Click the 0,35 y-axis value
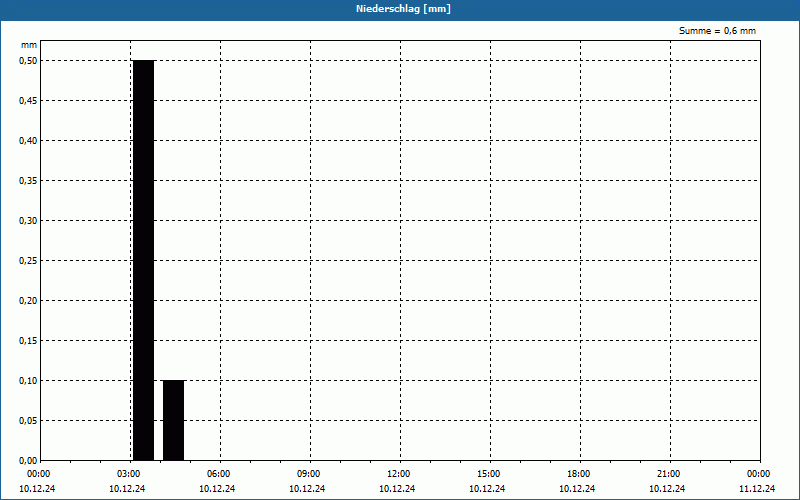This screenshot has width=800, height=500. tap(28, 181)
